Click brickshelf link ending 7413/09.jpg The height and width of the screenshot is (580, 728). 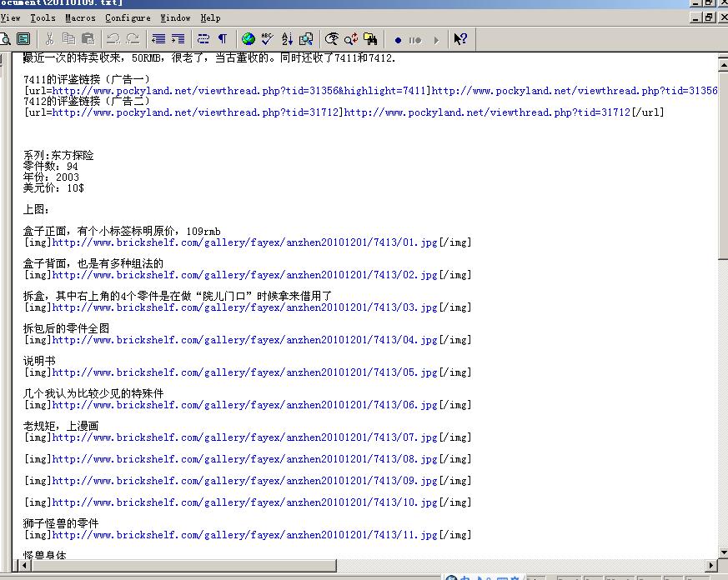point(244,481)
